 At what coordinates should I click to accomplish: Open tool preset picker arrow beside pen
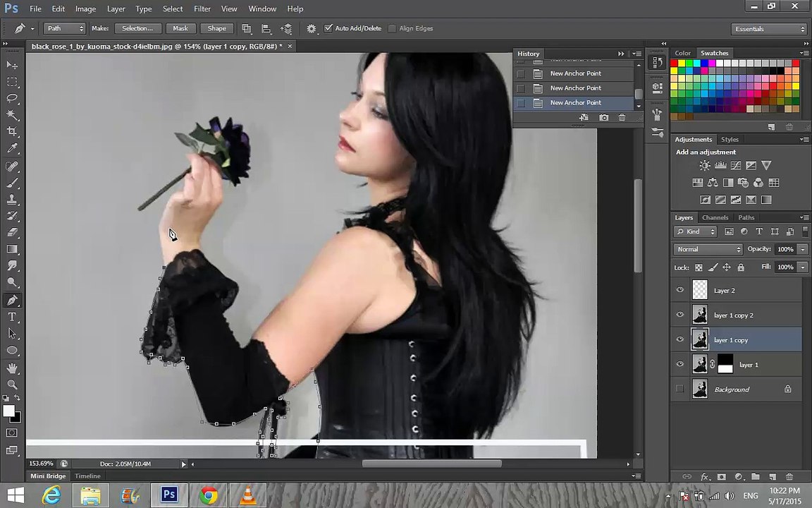click(x=32, y=28)
